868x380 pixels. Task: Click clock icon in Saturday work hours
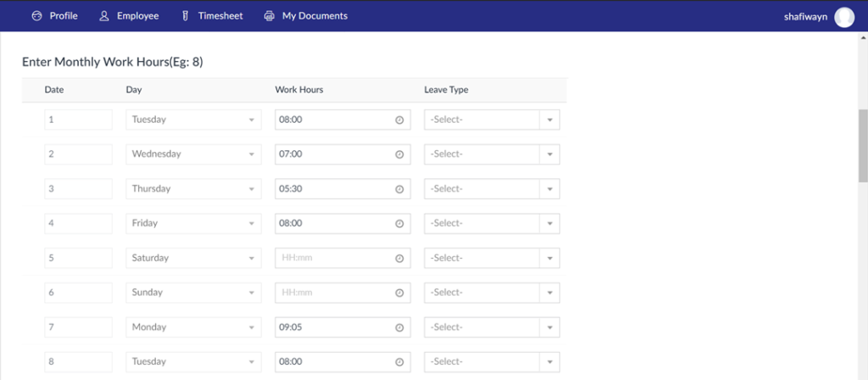399,258
